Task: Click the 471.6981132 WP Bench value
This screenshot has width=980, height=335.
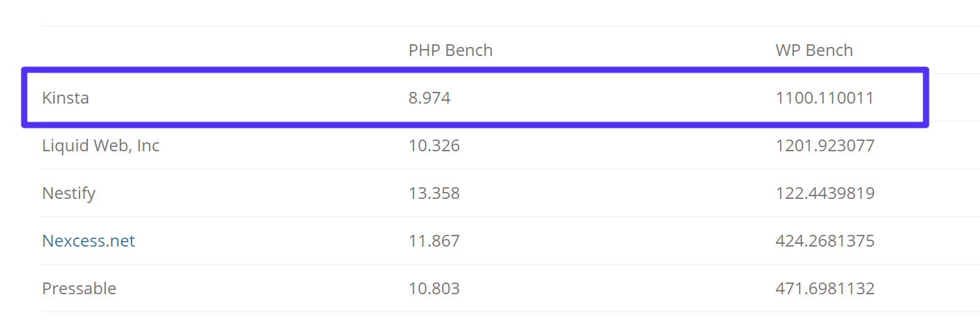Action: pyautogui.click(x=825, y=289)
